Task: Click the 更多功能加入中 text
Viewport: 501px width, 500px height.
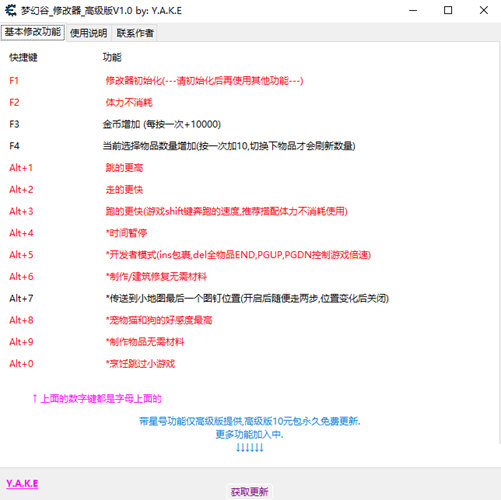Action: click(x=250, y=435)
